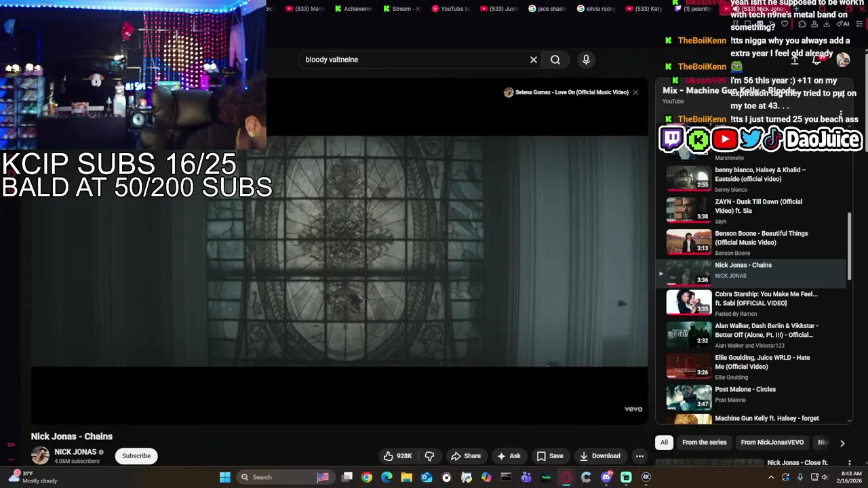The width and height of the screenshot is (868, 488).
Task: Open volume control in system tray
Action: coord(826,477)
